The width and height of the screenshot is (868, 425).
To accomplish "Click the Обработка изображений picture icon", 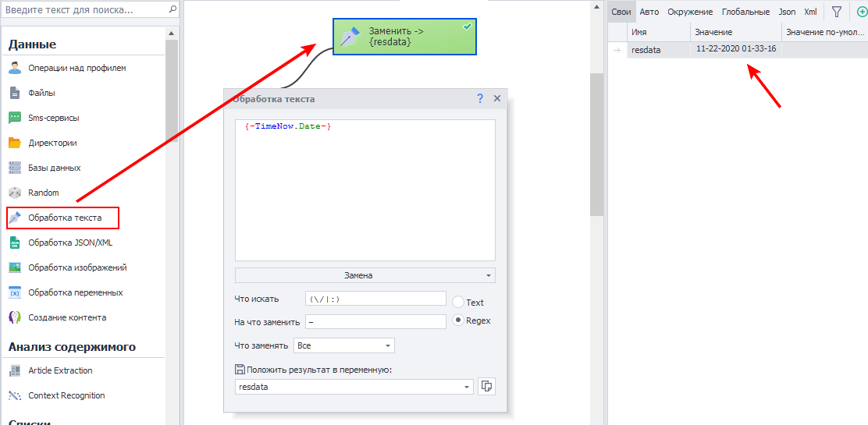I will tap(15, 267).
